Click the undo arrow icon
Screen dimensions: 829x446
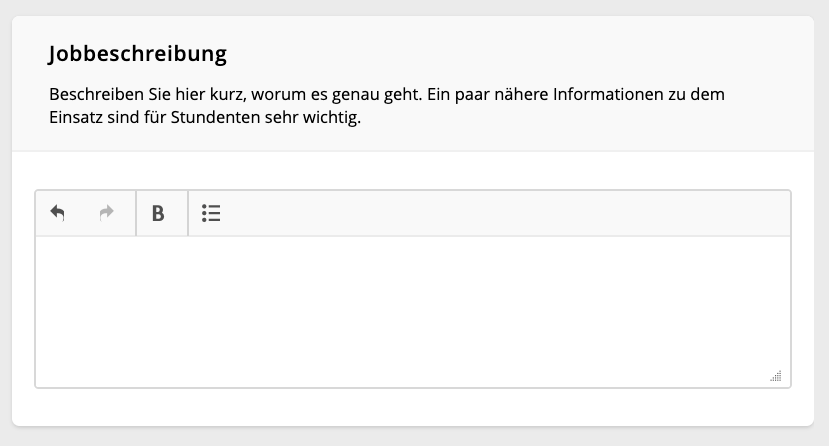point(57,213)
